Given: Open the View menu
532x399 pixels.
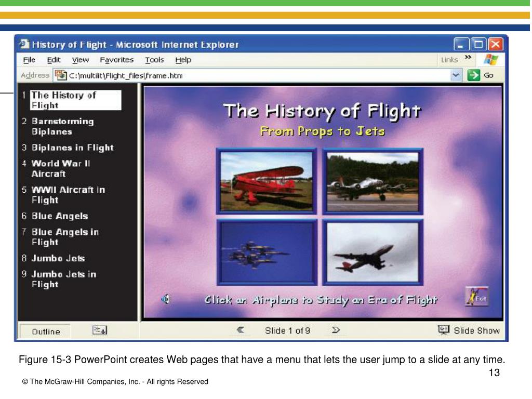Looking at the screenshot, I should [81, 60].
